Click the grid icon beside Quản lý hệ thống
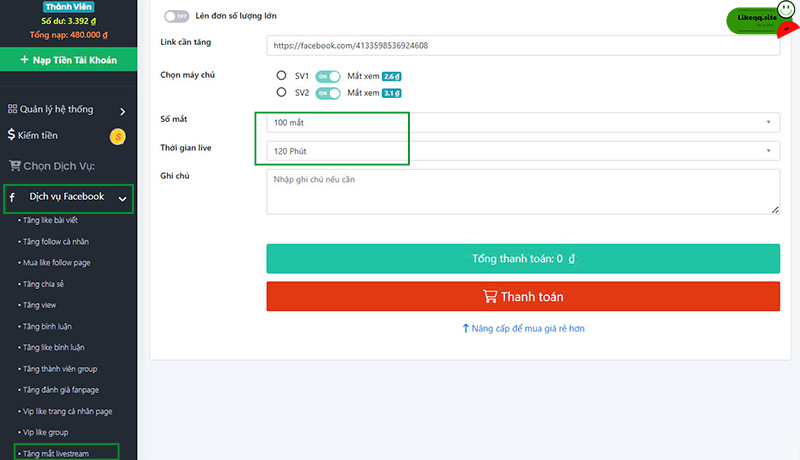 [12, 109]
